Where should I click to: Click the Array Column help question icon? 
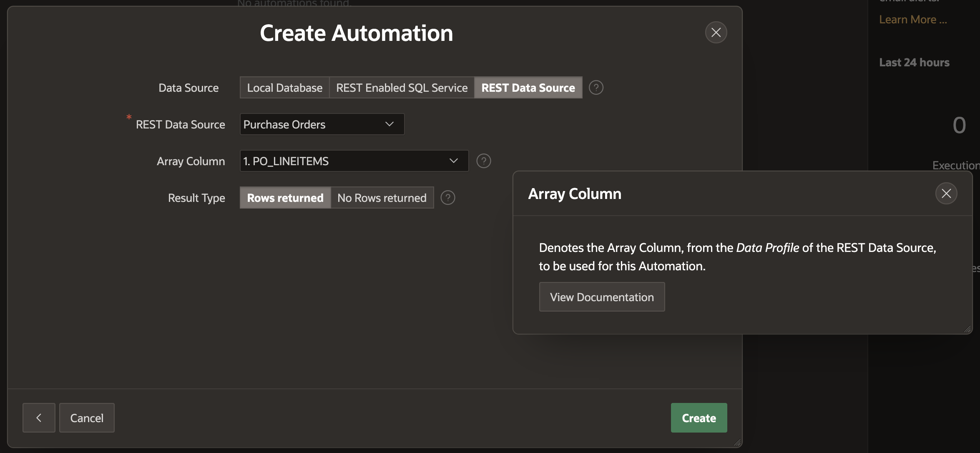[483, 161]
